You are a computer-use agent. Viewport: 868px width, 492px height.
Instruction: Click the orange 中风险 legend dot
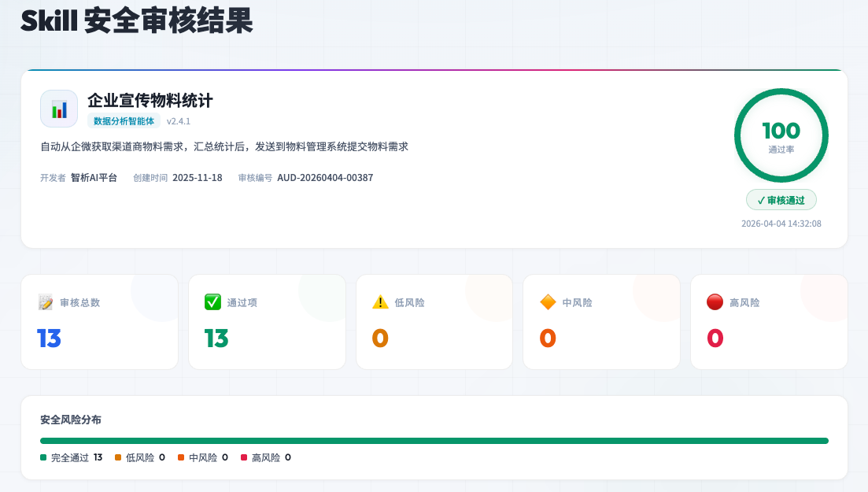[x=181, y=457]
